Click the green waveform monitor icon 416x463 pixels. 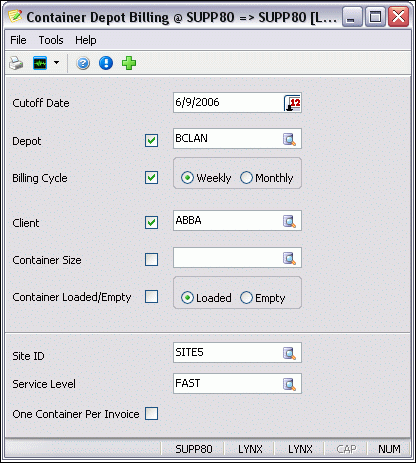(40, 63)
